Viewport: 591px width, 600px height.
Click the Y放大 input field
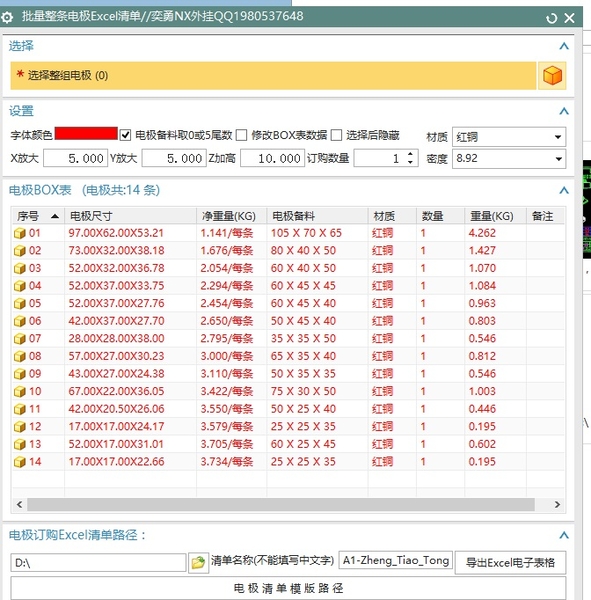click(174, 158)
